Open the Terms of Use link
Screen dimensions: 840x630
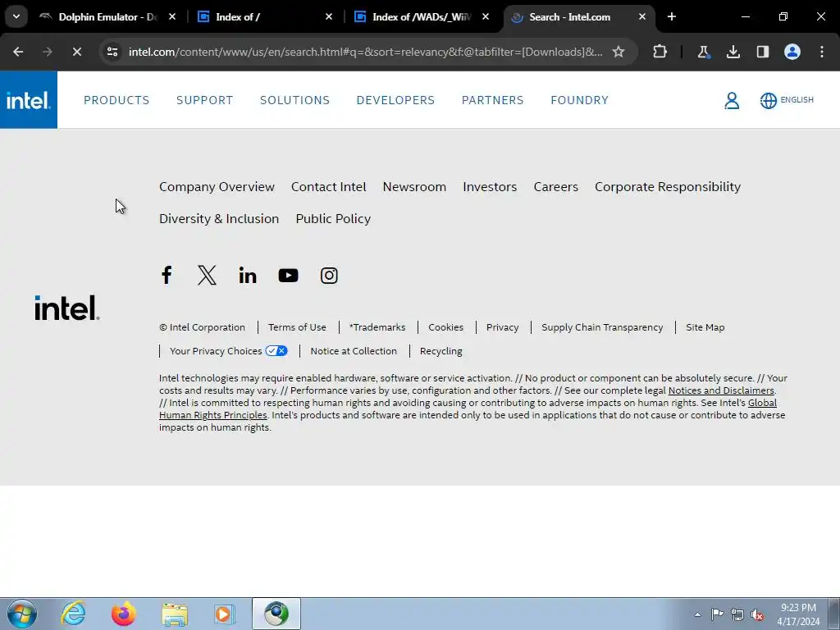click(297, 327)
